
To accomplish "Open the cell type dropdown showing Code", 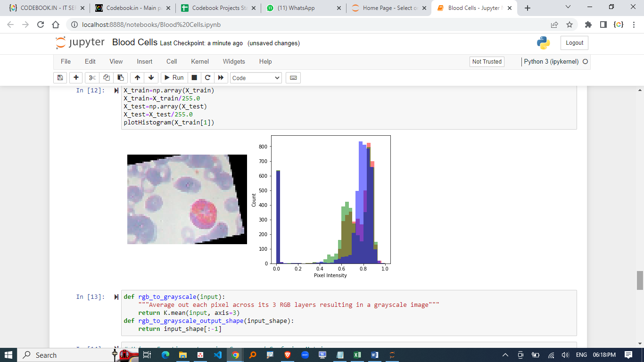I will click(x=256, y=78).
